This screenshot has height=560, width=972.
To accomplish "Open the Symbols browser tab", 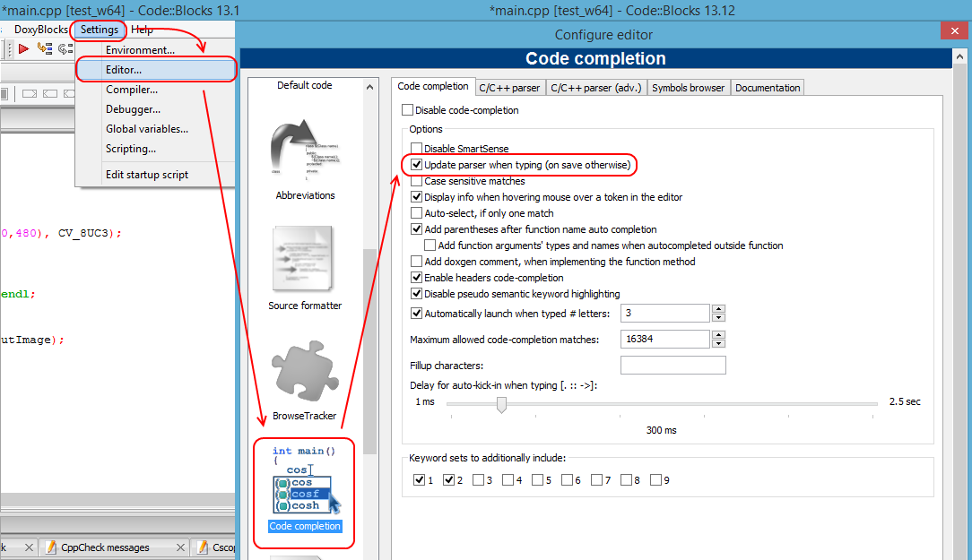I will tap(688, 88).
